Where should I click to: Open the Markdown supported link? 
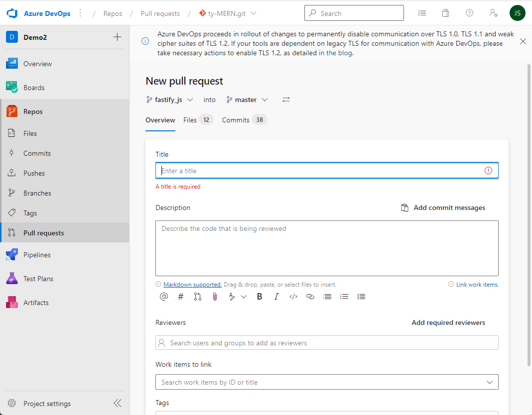pos(192,285)
